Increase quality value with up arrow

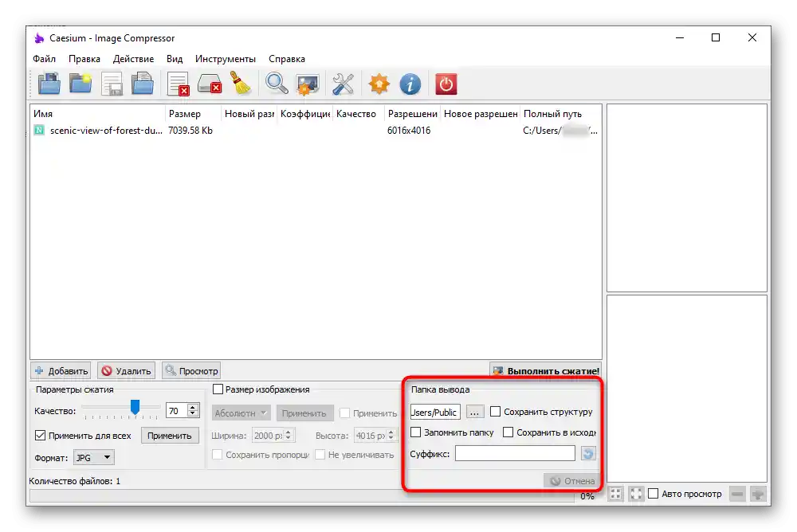click(193, 407)
